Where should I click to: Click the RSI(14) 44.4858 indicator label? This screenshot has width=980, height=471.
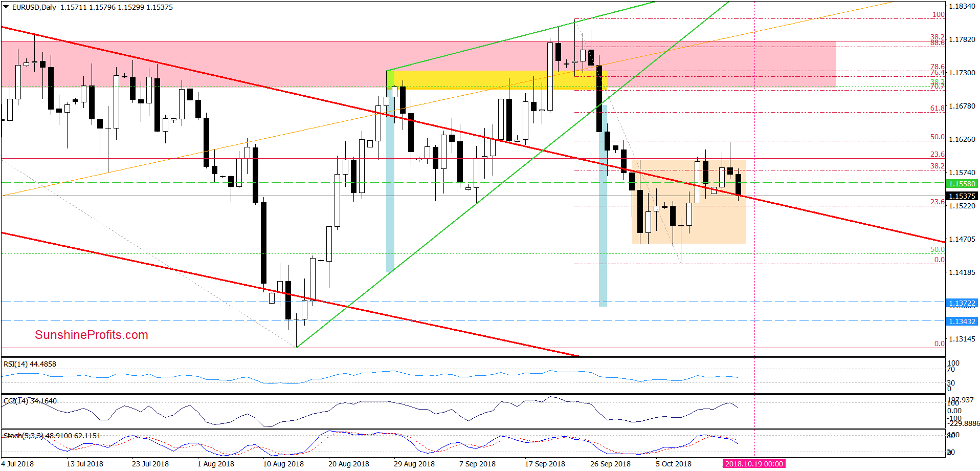[30, 364]
